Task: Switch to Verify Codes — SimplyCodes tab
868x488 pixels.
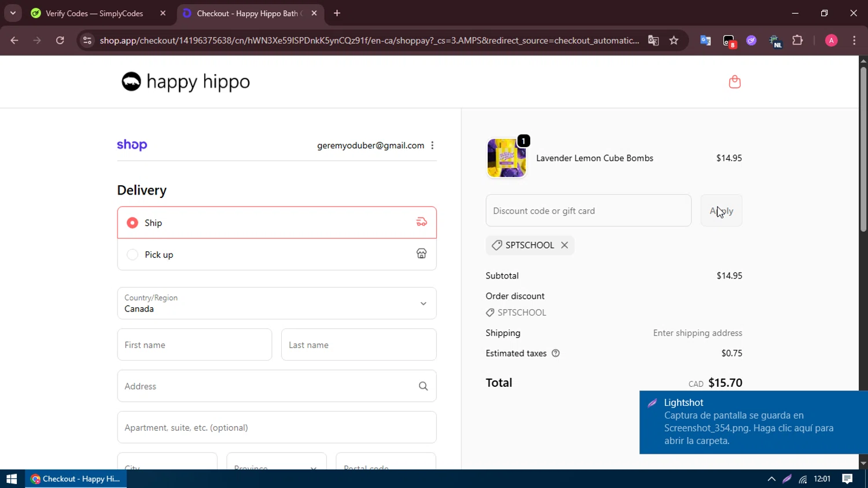Action: [98, 13]
